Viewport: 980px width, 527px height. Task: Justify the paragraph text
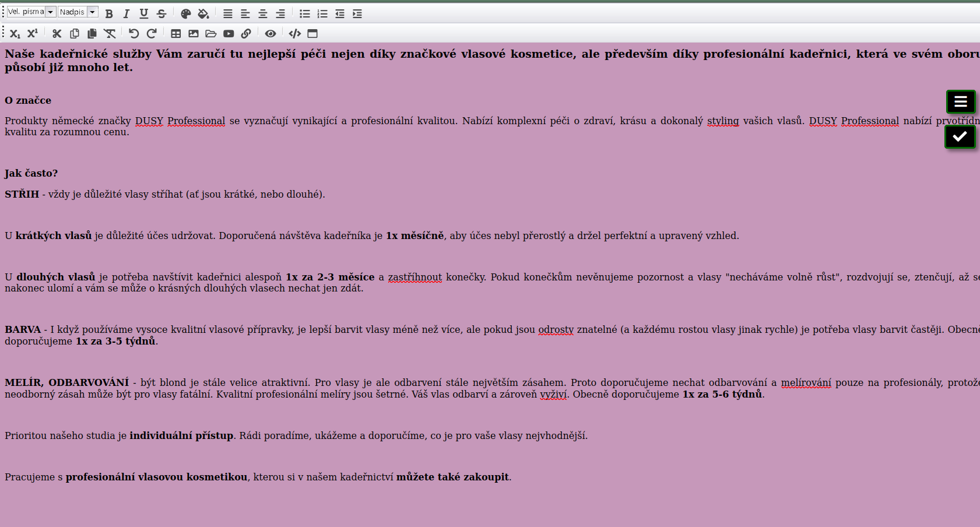tap(228, 13)
